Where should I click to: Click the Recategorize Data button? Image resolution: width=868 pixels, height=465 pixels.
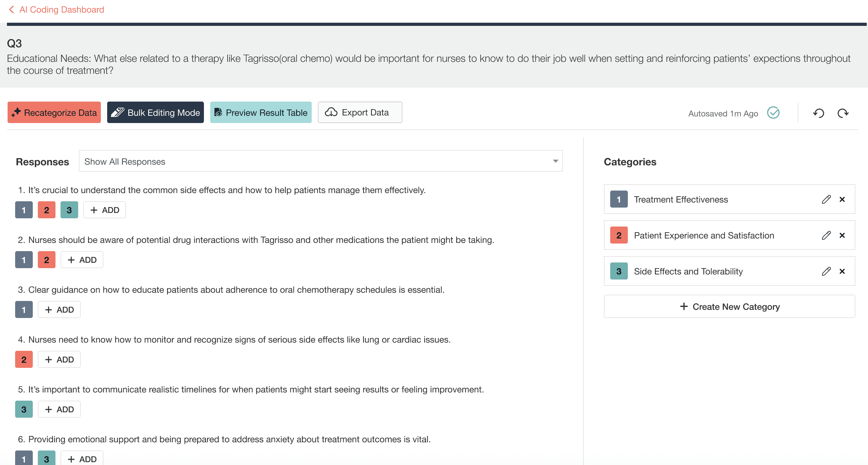click(54, 112)
